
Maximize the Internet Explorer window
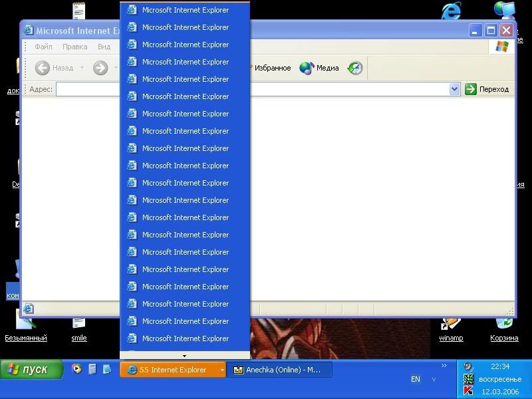click(491, 31)
